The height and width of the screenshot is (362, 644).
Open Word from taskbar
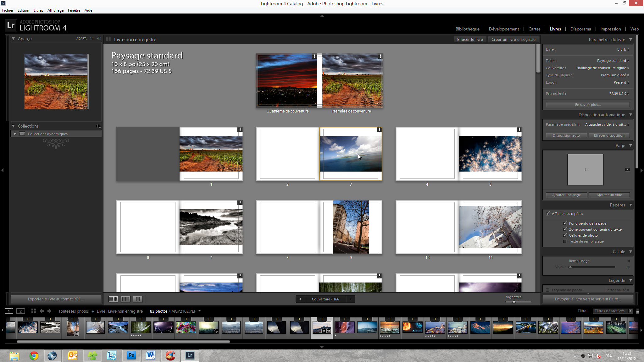(151, 355)
